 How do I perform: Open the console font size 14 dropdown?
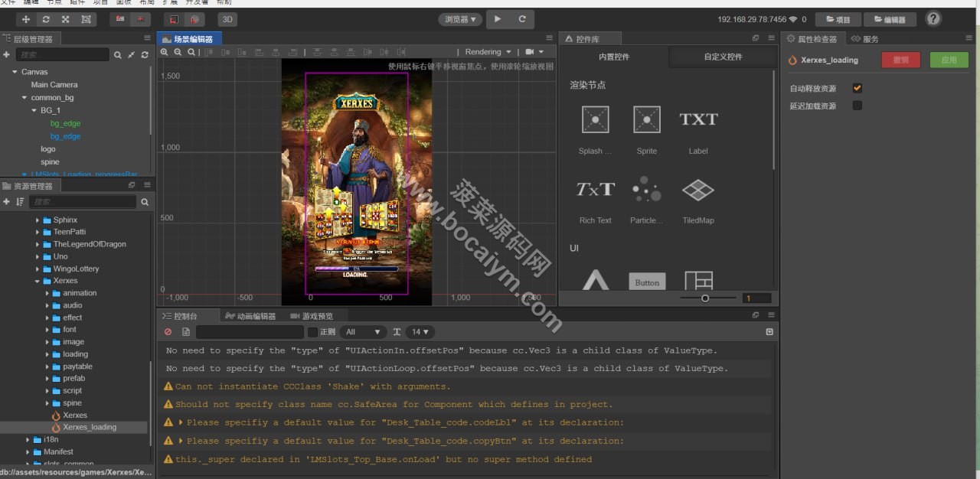coord(420,332)
